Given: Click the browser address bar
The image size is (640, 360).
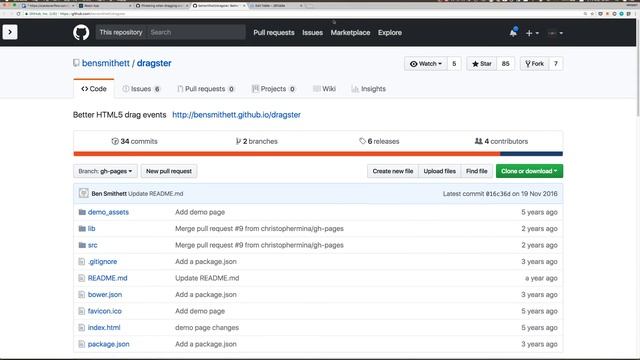Looking at the screenshot, I should [x=302, y=13].
